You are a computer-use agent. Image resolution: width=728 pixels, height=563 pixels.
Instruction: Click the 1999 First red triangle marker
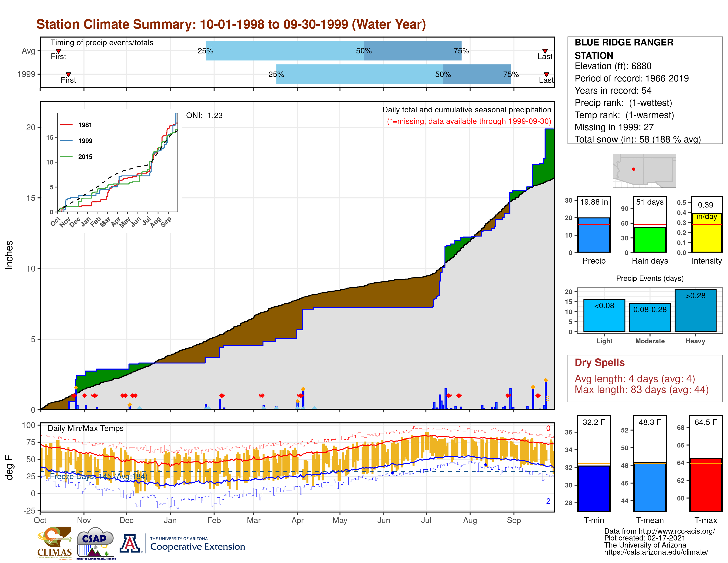[68, 74]
